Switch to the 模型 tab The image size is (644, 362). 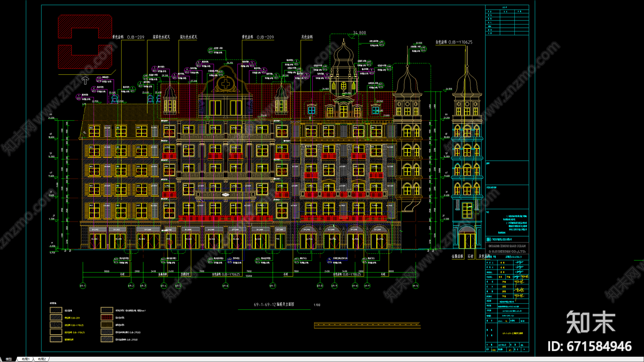8,359
